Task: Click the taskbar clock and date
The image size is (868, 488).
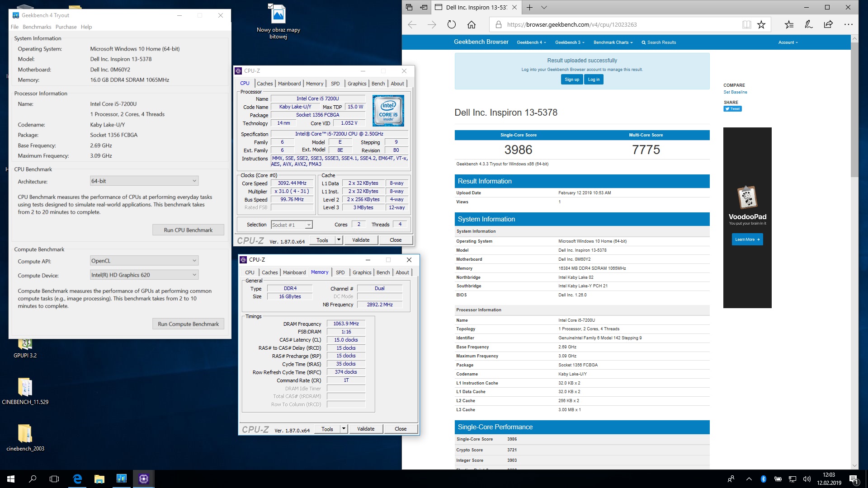Action: 829,479
